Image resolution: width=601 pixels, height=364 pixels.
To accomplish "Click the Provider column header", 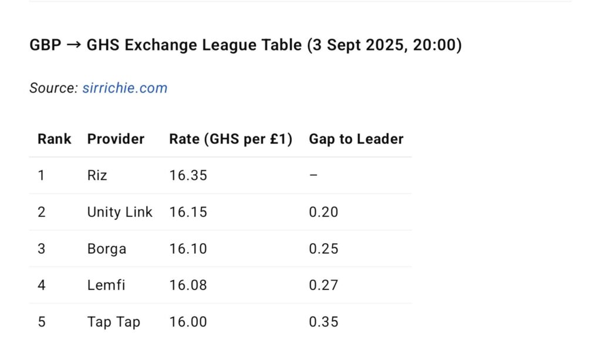I will click(x=116, y=139).
